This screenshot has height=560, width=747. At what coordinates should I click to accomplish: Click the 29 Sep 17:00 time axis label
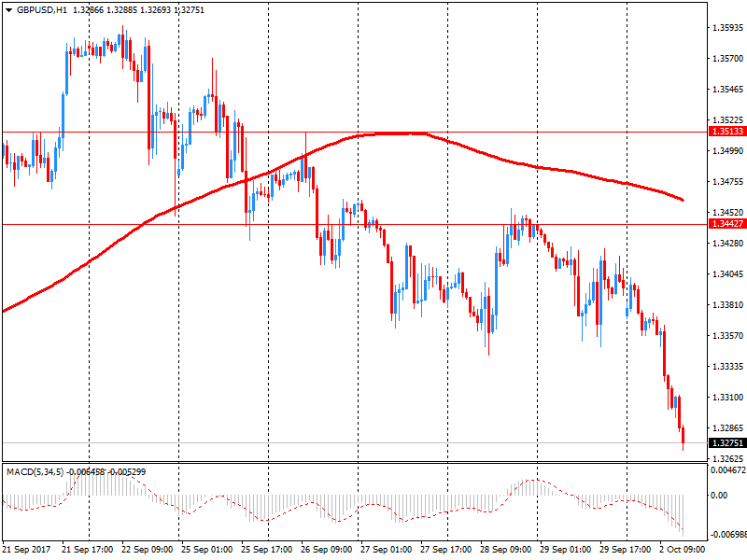[x=626, y=550]
